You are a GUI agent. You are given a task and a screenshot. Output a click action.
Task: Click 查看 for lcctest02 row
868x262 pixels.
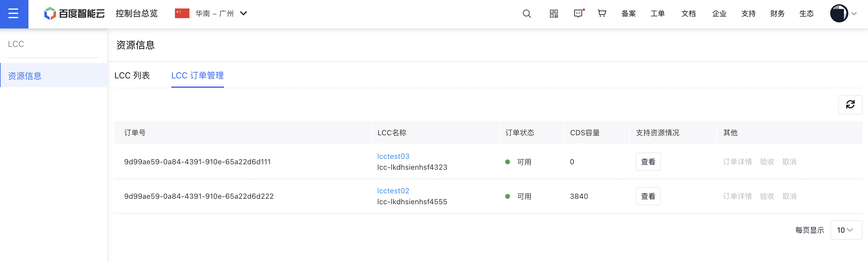click(648, 196)
